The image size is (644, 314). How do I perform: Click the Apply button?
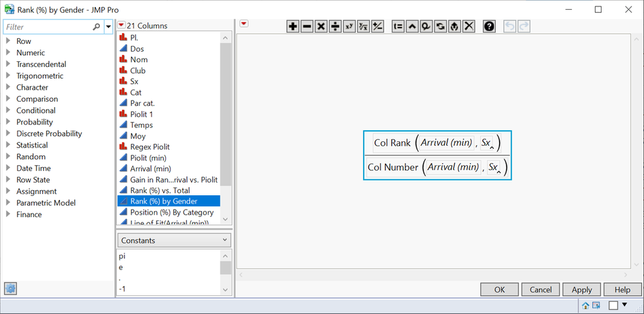581,289
